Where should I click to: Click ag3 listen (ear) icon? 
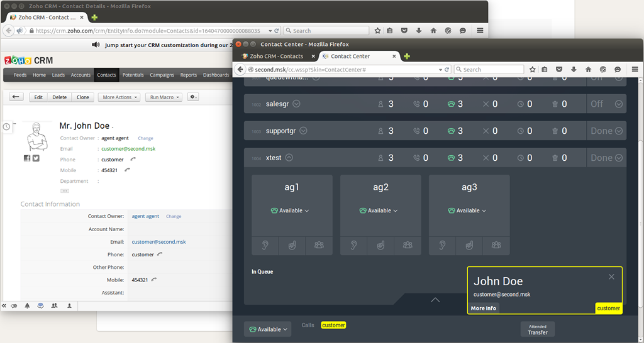point(442,246)
